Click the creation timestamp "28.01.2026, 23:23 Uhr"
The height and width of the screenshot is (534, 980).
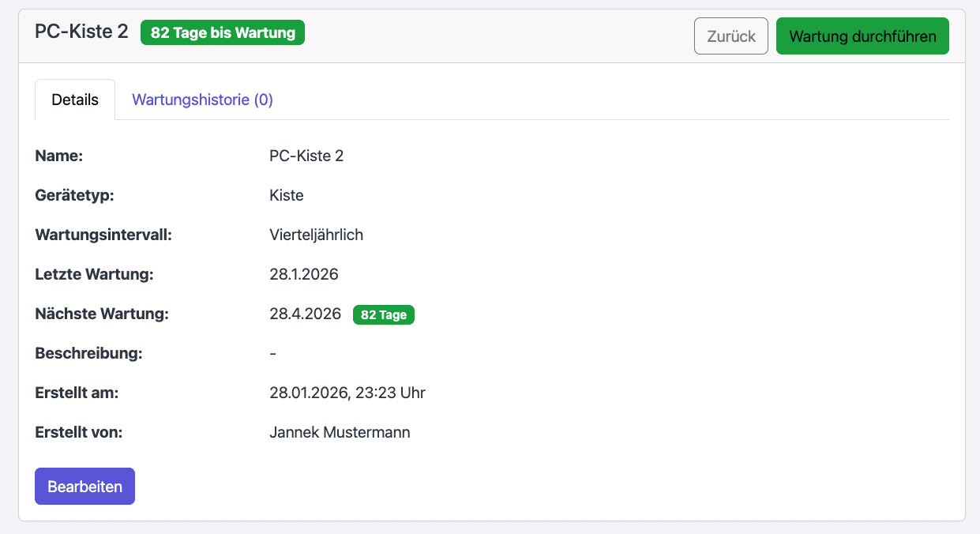coord(347,393)
